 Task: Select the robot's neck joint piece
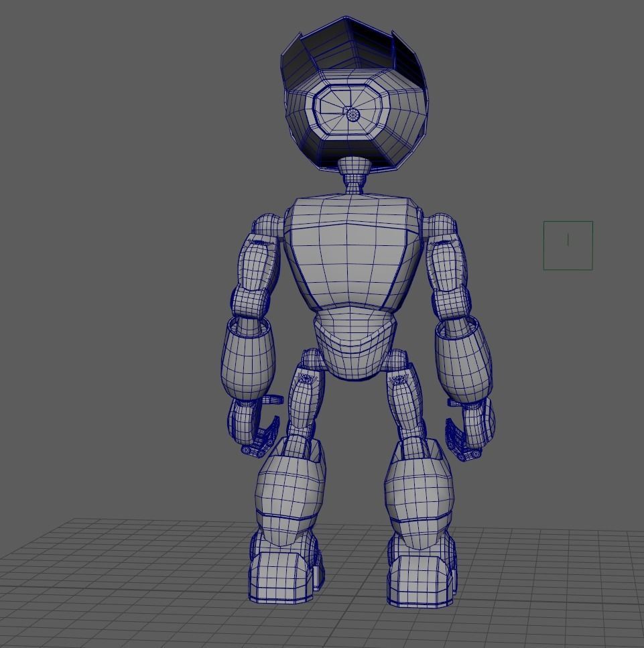353,176
